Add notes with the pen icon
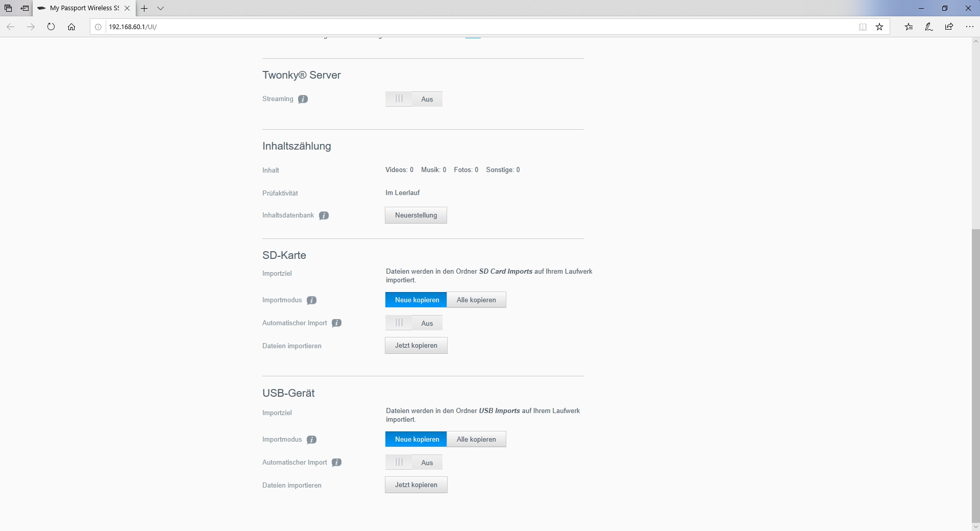Screen dimensions: 980x531 (x=929, y=27)
